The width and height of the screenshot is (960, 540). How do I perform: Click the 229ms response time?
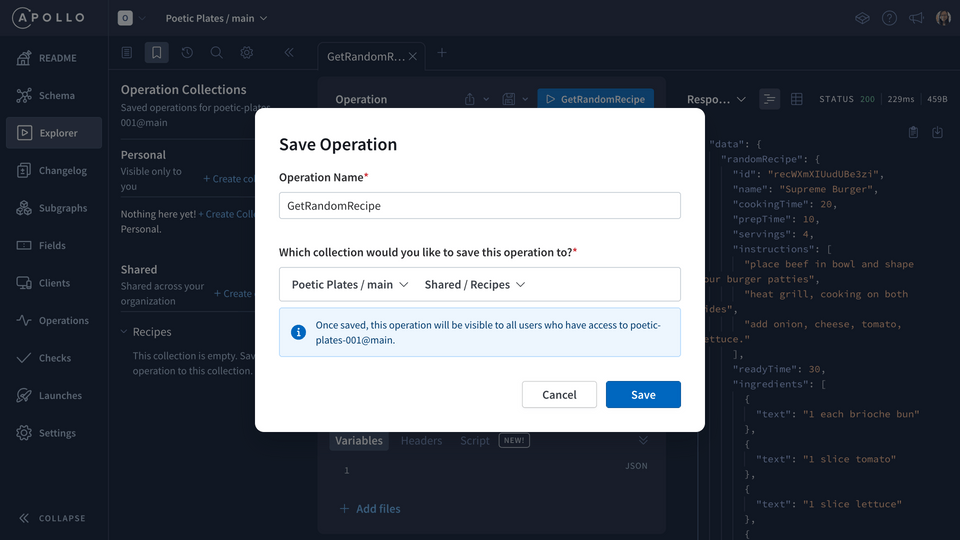coord(901,99)
